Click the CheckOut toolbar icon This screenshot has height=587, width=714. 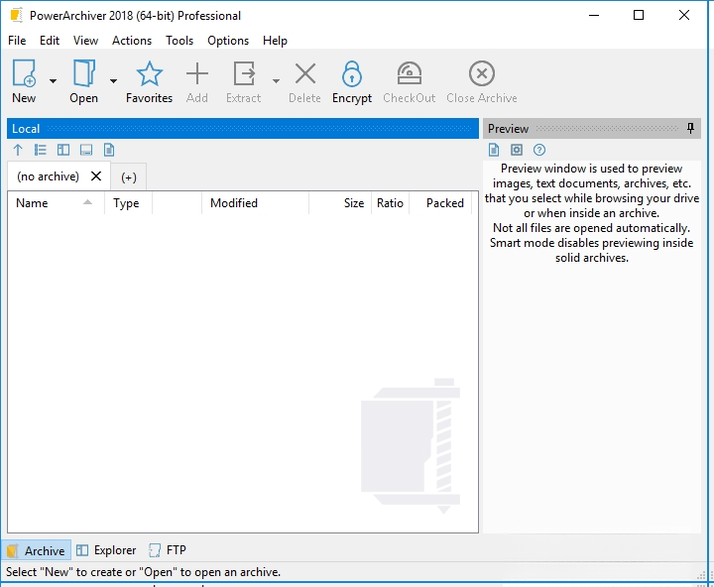coord(409,74)
